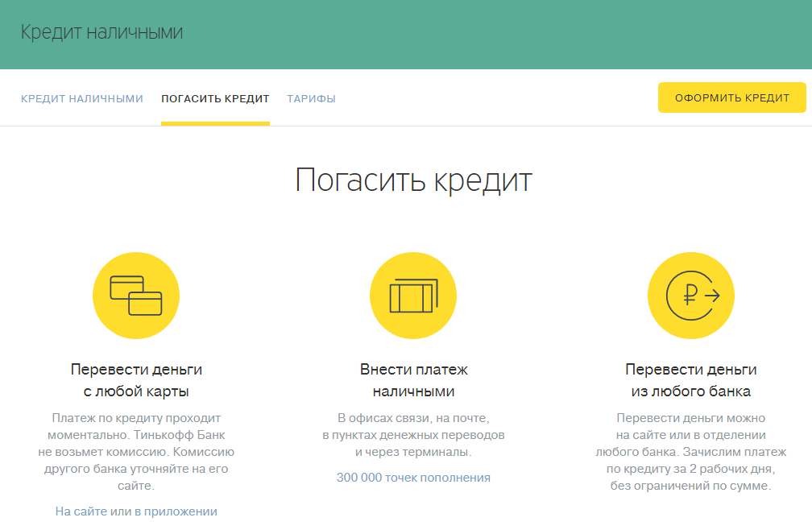The width and height of the screenshot is (812, 530).
Task: Select the Погасить кредит tab
Action: click(215, 99)
